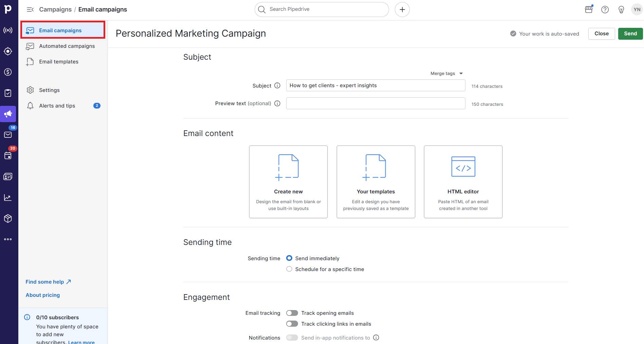Open the Activities calendar with 20 badge
The height and width of the screenshot is (344, 644).
[x=8, y=156]
